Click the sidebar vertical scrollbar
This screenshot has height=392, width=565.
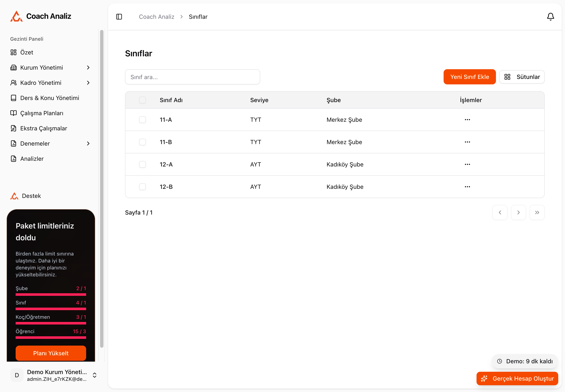[x=102, y=189]
